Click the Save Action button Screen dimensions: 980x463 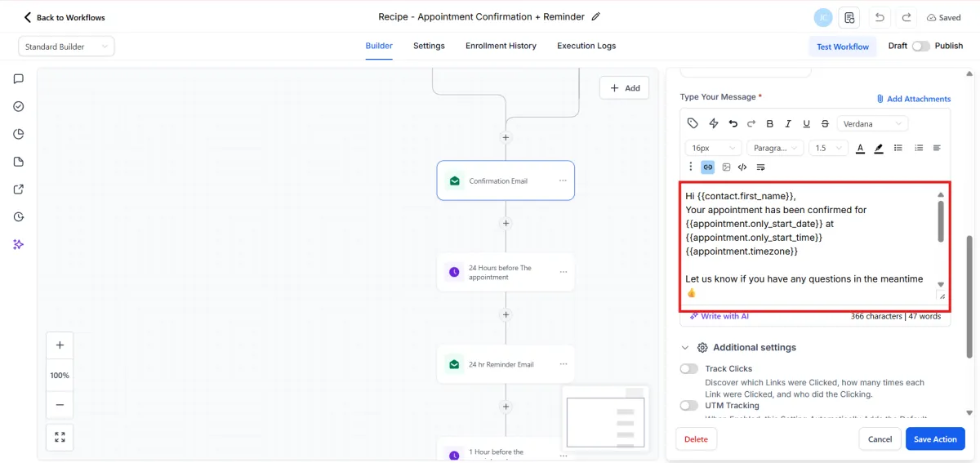pos(935,439)
